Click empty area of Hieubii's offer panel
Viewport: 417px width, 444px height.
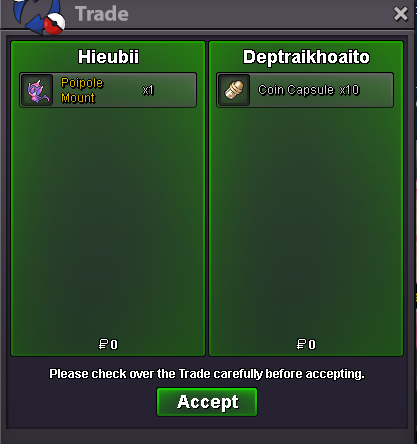108,220
